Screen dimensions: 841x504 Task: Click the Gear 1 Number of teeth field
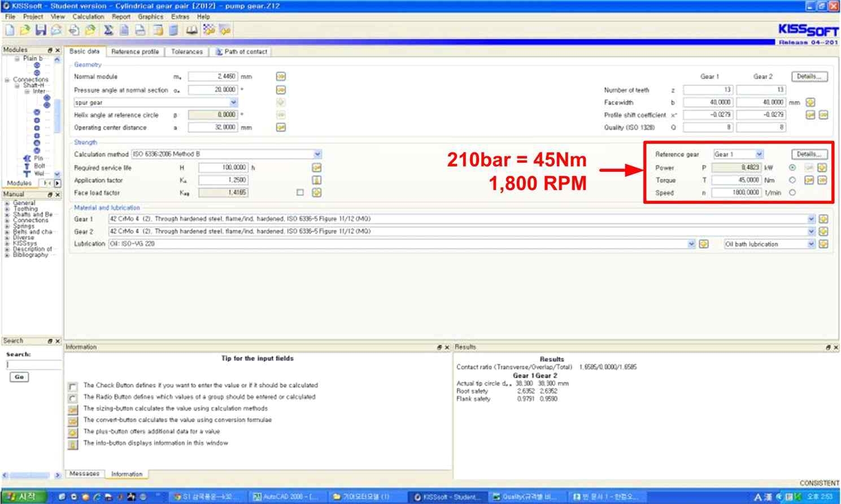pos(708,90)
